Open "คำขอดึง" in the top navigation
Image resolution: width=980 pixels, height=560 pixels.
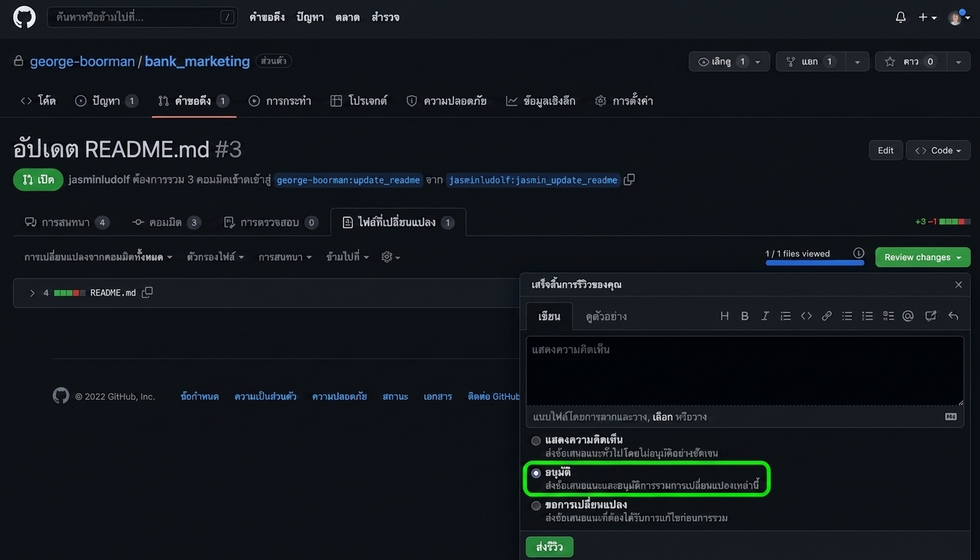(267, 17)
